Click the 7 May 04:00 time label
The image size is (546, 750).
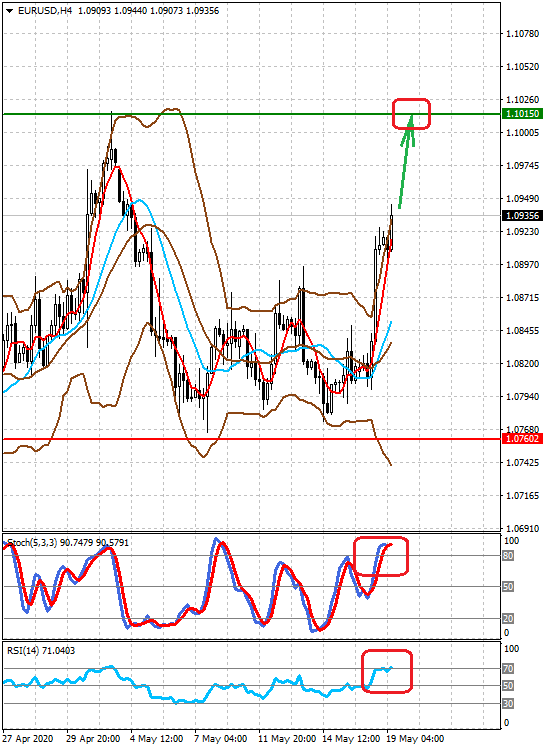click(x=220, y=739)
